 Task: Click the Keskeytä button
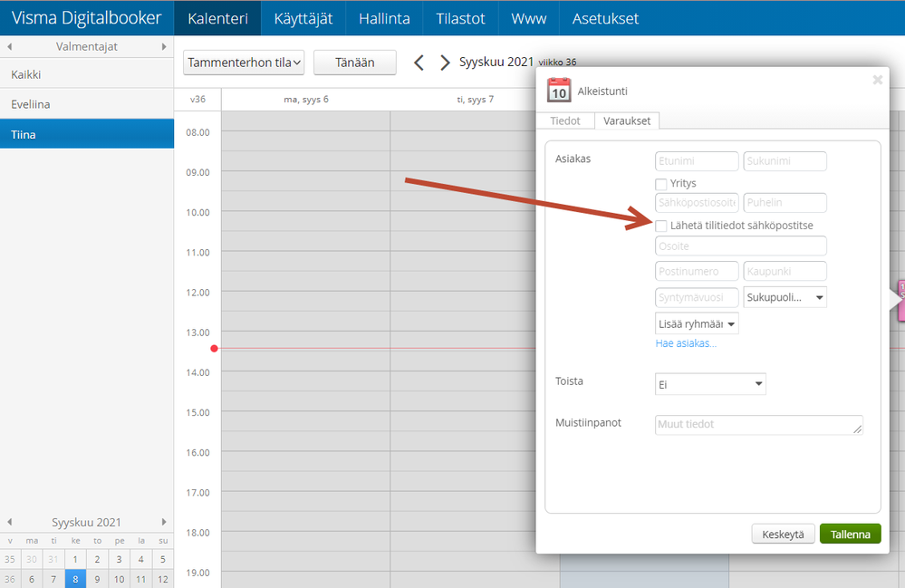pyautogui.click(x=783, y=534)
